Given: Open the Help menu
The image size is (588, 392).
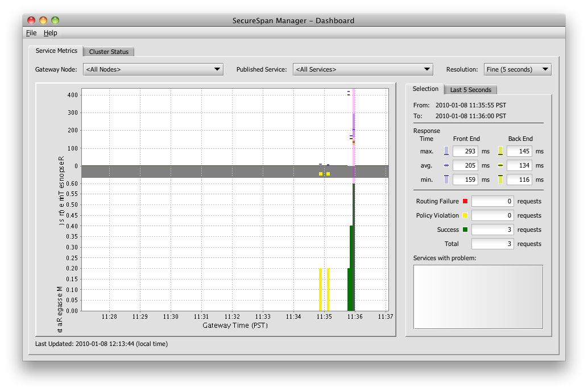Looking at the screenshot, I should [x=51, y=33].
